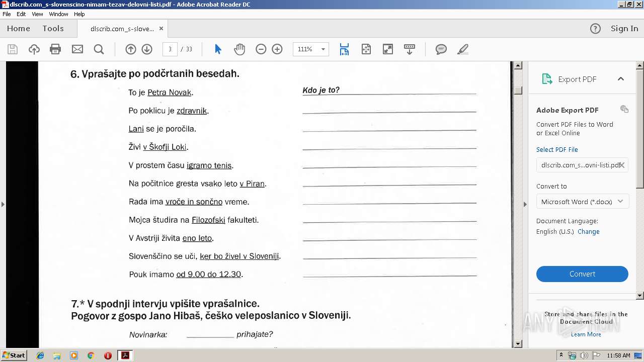The width and height of the screenshot is (644, 362).
Task: Click the upload to cloud icon
Action: (34, 49)
